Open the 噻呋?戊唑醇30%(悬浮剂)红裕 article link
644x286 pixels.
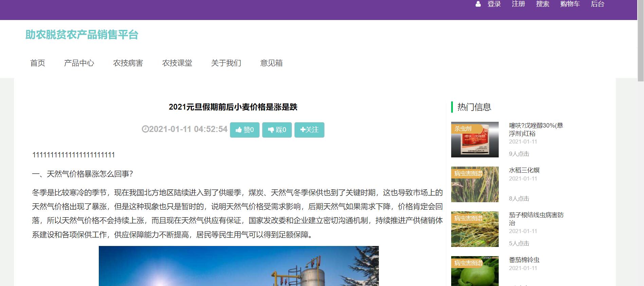point(536,130)
